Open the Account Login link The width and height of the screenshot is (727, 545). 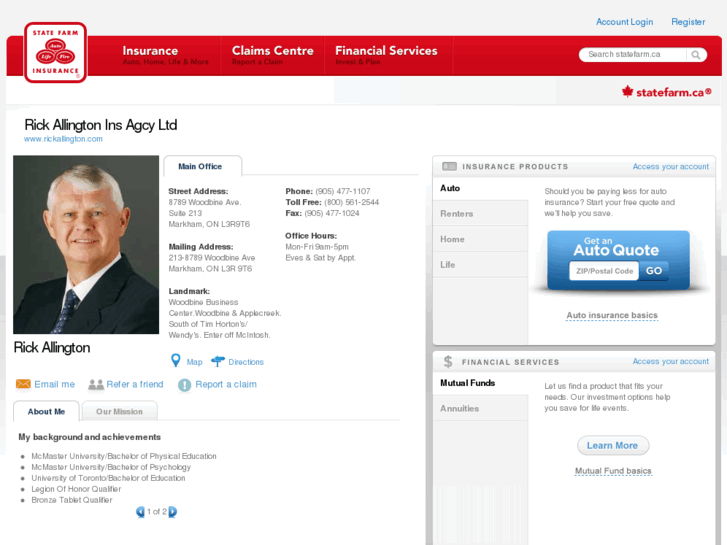coord(624,22)
